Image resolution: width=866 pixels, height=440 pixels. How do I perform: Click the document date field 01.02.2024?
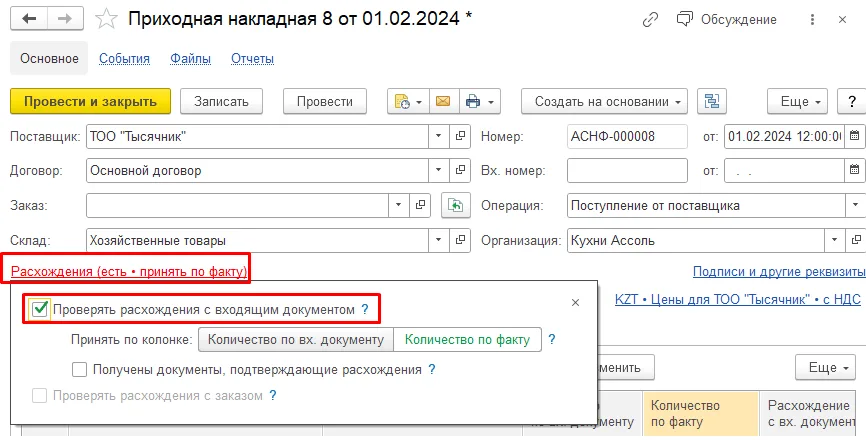(x=784, y=136)
